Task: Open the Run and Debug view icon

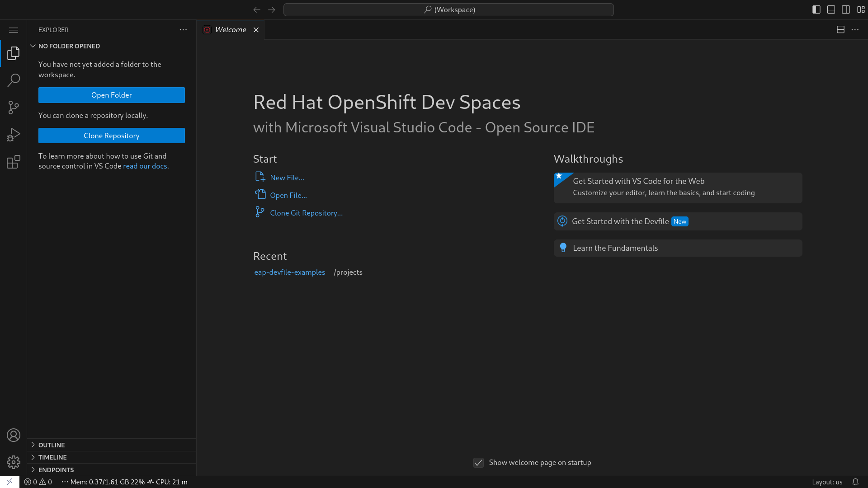Action: [14, 135]
